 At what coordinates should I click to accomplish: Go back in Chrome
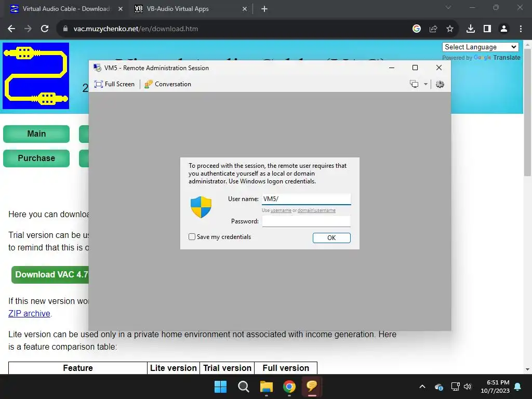click(x=11, y=29)
